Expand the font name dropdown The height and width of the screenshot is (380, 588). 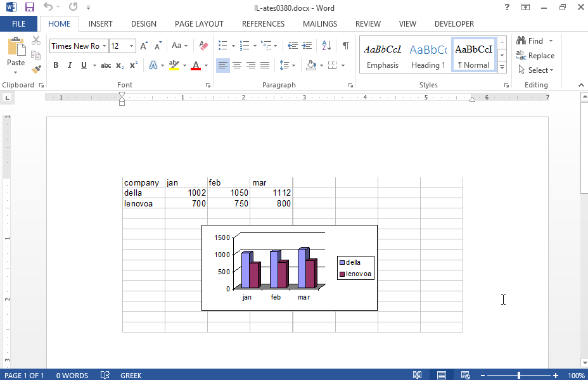[x=105, y=46]
